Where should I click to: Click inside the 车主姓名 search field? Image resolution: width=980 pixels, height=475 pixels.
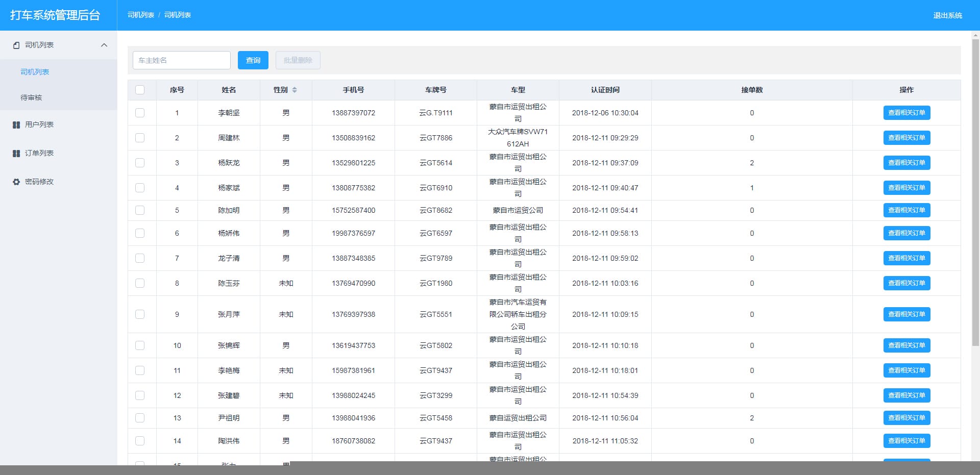[181, 60]
